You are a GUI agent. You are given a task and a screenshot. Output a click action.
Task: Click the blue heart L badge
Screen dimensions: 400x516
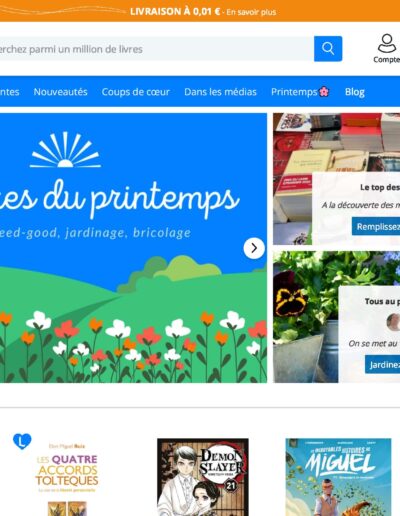click(22, 441)
